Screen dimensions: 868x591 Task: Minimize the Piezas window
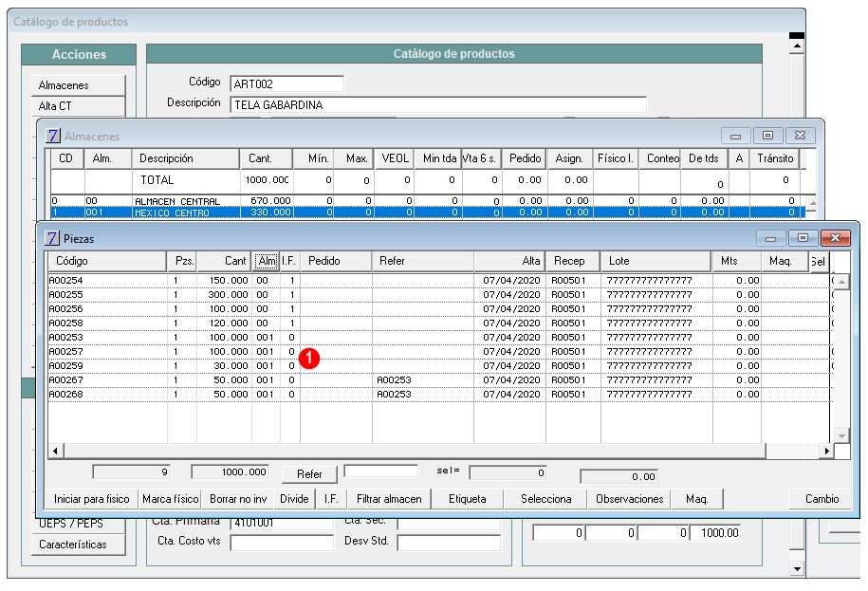pos(770,238)
